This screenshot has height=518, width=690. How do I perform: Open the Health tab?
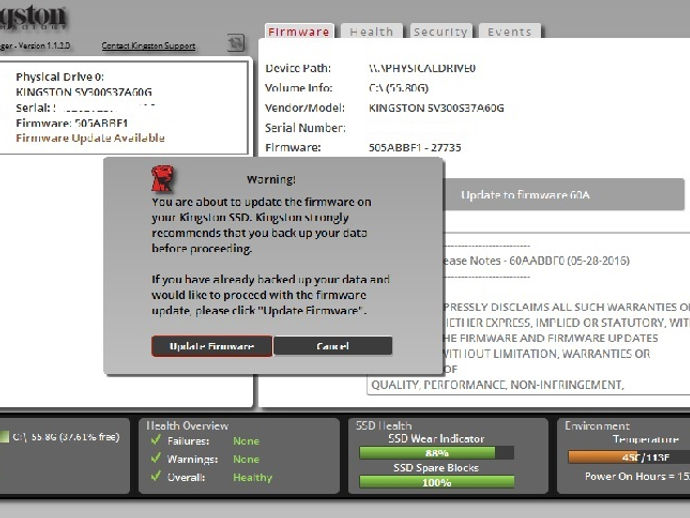(371, 32)
